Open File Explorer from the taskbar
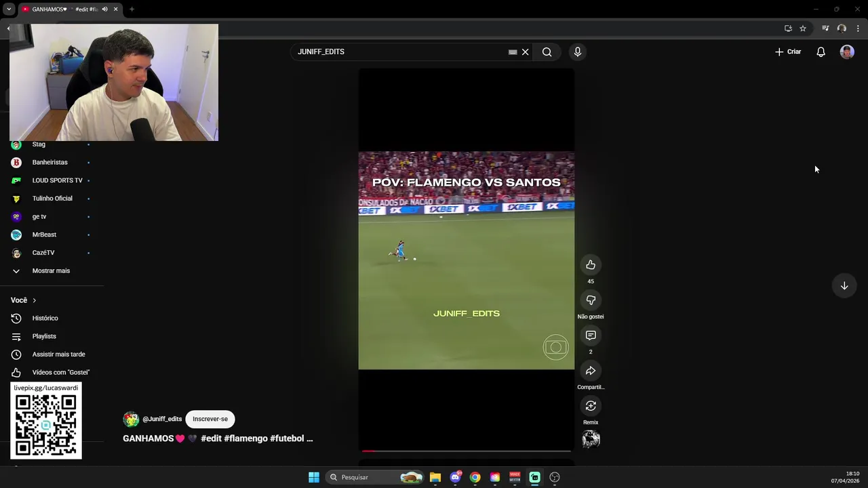The height and width of the screenshot is (488, 868). click(435, 477)
